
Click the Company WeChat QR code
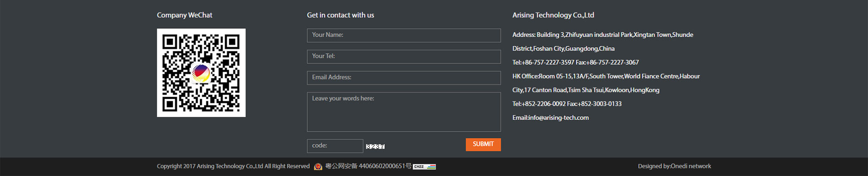point(201,73)
